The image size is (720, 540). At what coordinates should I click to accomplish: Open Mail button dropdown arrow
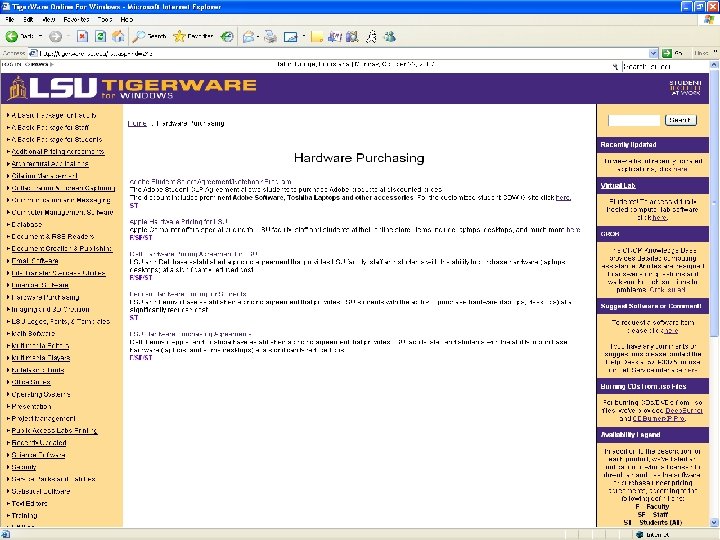coord(258,36)
